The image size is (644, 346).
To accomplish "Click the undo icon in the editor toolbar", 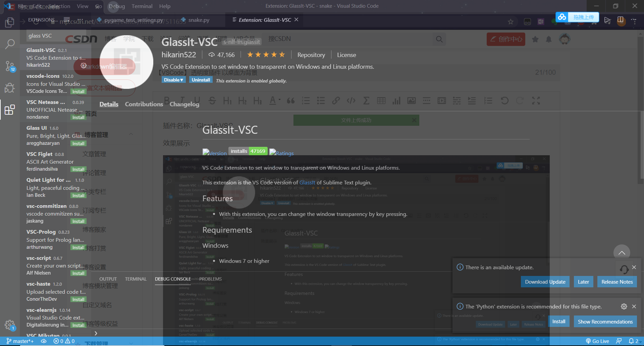I will click(505, 100).
